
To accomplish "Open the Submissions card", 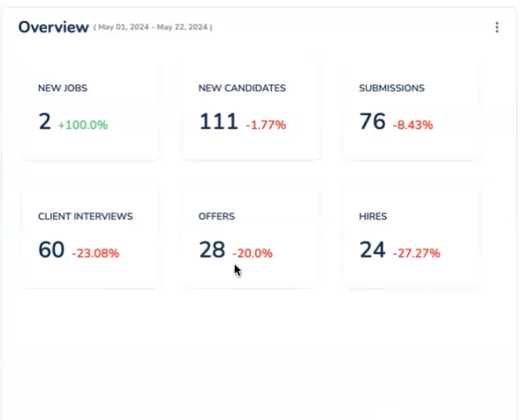I will pos(410,110).
